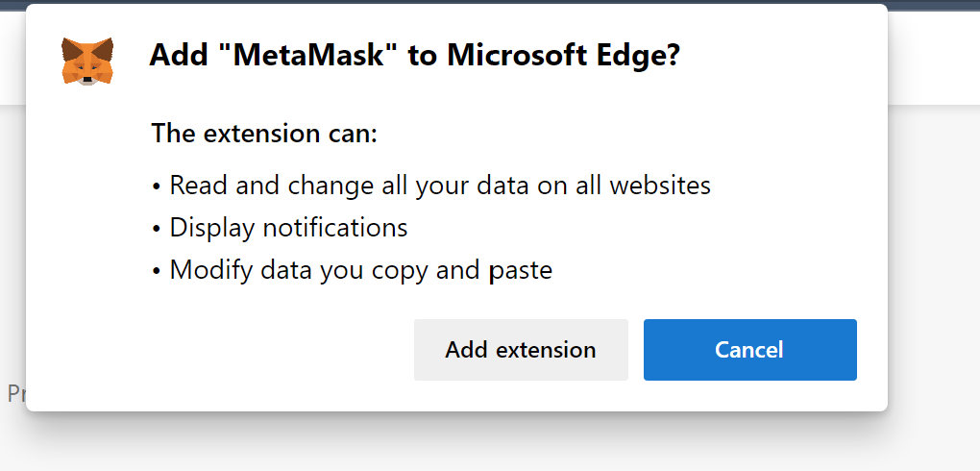Click the MetaMask fox logo icon

(x=87, y=61)
